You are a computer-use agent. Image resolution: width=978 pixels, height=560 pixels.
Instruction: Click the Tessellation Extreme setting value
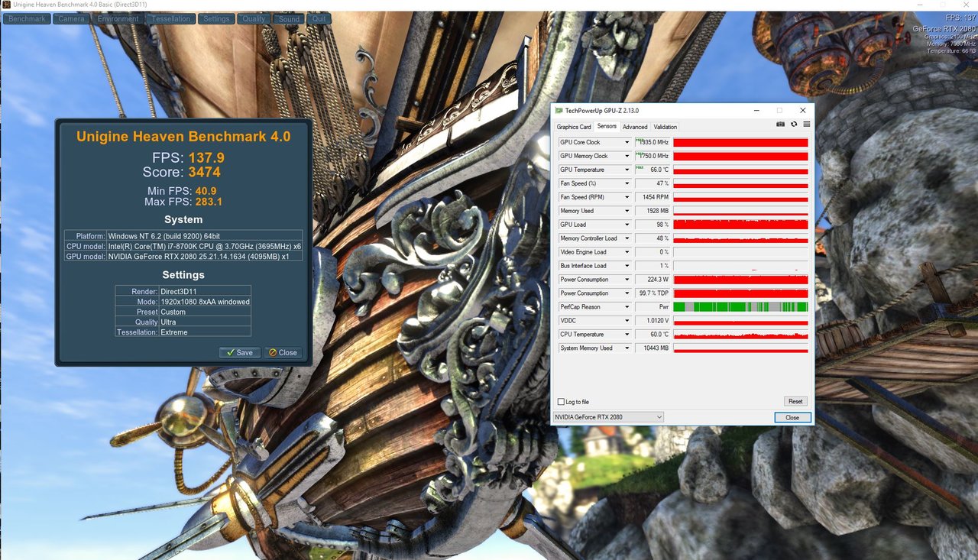pos(174,332)
